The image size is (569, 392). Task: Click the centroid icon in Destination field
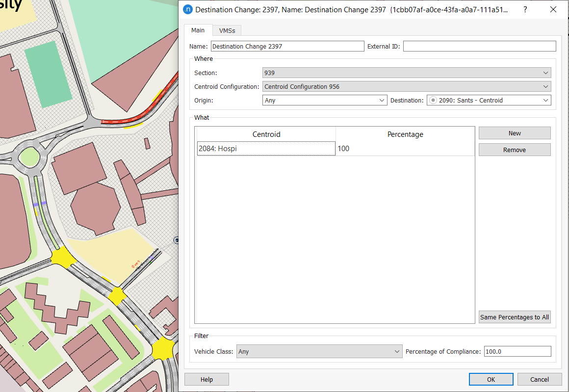click(433, 101)
